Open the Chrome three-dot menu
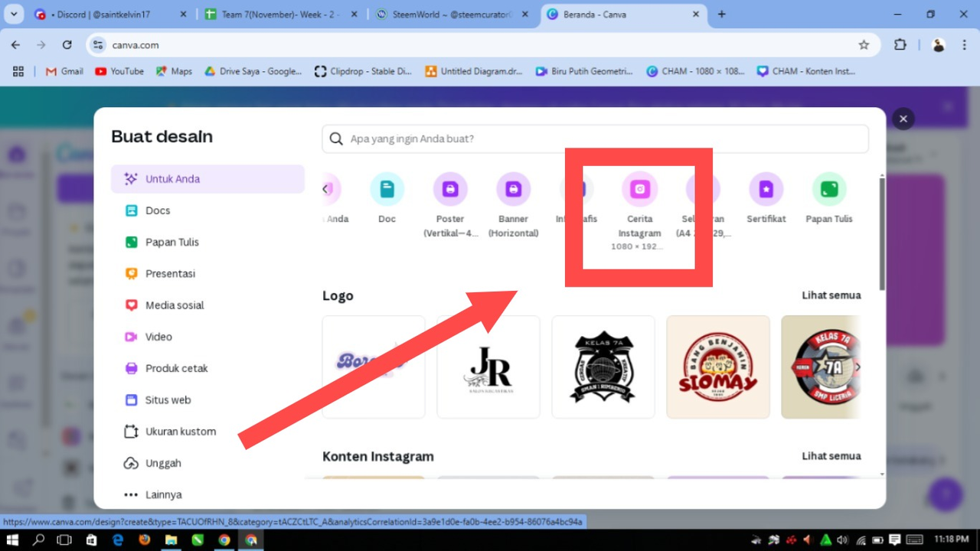980x551 pixels. [x=964, y=45]
